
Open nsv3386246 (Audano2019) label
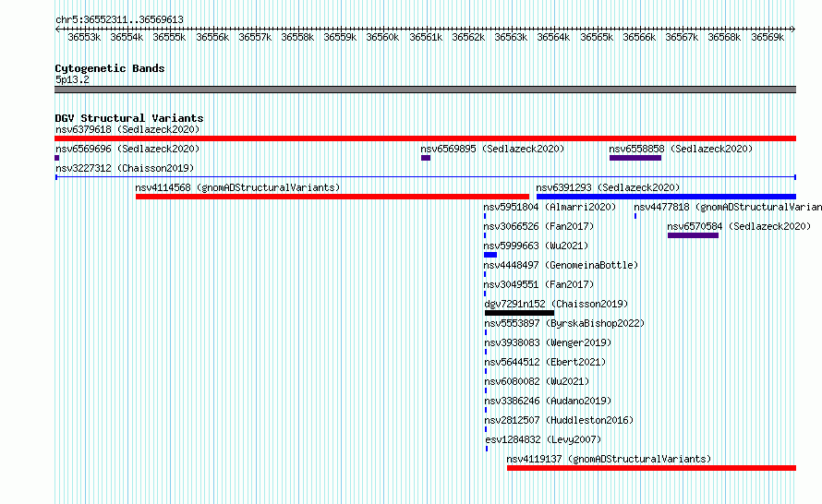tap(548, 401)
